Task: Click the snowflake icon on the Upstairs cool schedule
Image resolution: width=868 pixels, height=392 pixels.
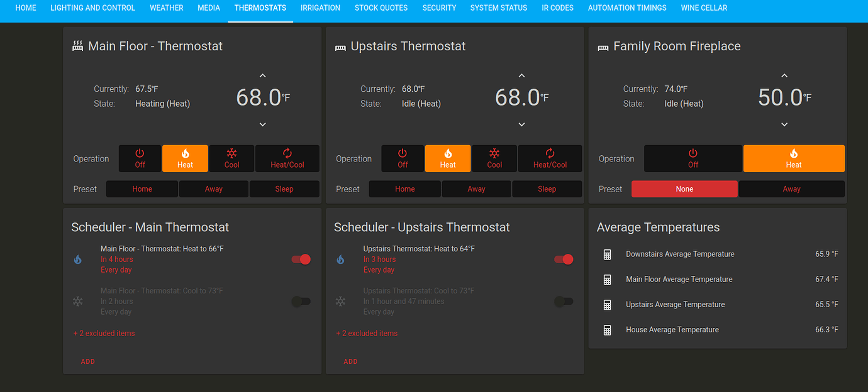Action: [x=340, y=302]
